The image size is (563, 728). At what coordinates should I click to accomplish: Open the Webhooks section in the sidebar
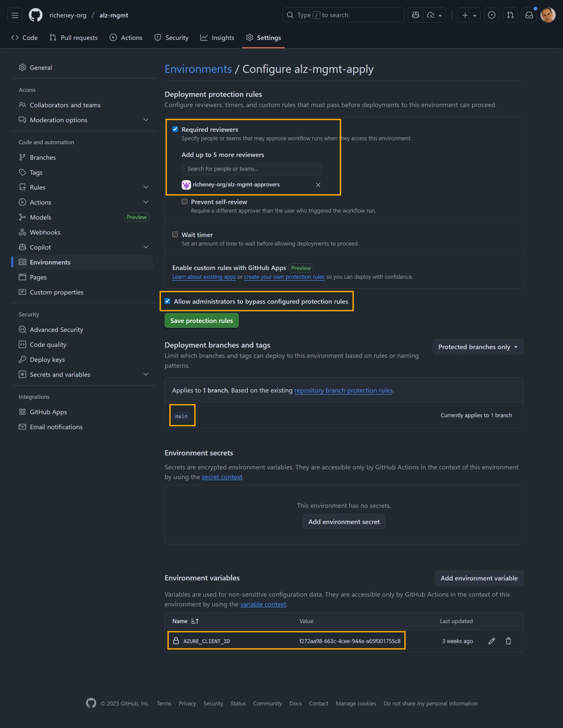pyautogui.click(x=45, y=232)
